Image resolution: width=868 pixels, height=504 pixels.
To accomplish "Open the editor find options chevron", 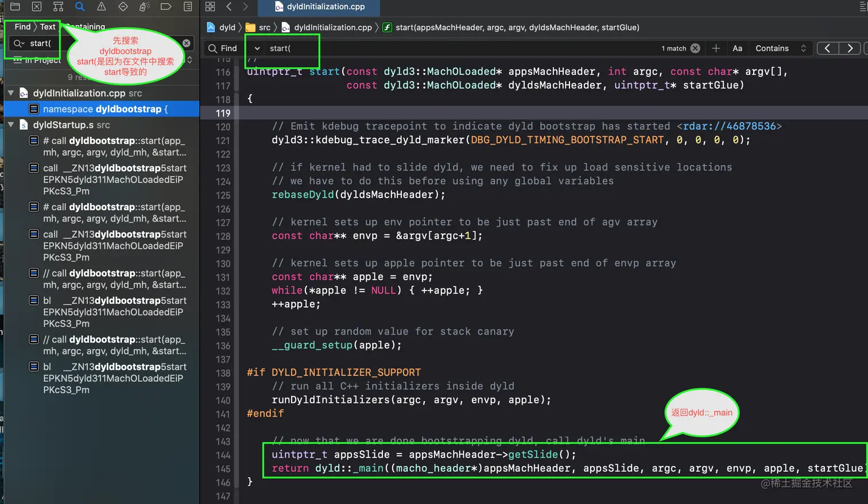I will (257, 48).
